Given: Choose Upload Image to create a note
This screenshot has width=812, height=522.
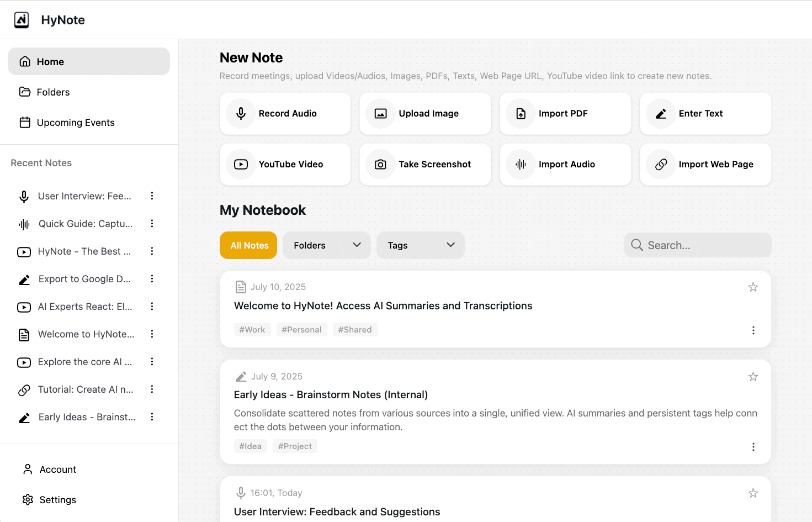Looking at the screenshot, I should pyautogui.click(x=425, y=113).
